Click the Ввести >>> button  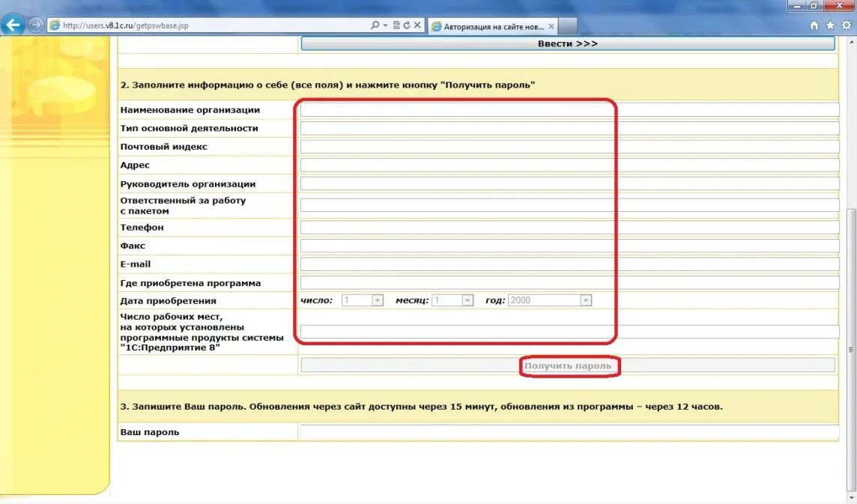point(568,43)
